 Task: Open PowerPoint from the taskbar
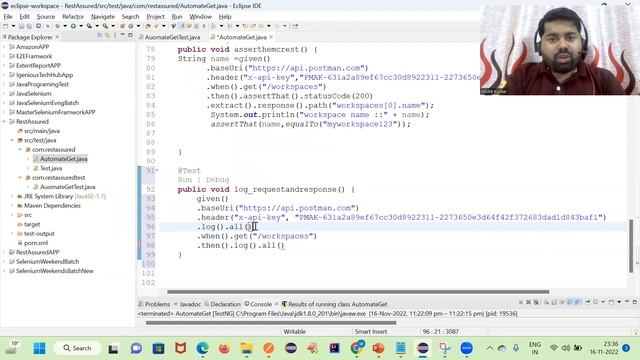(378, 348)
